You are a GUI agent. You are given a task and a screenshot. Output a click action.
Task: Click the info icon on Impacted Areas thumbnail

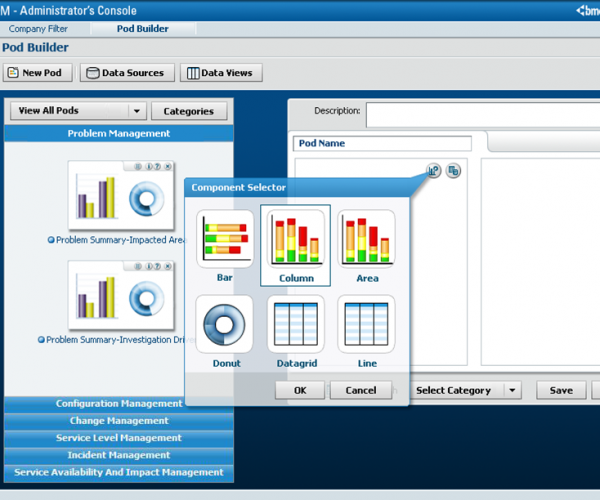(149, 166)
